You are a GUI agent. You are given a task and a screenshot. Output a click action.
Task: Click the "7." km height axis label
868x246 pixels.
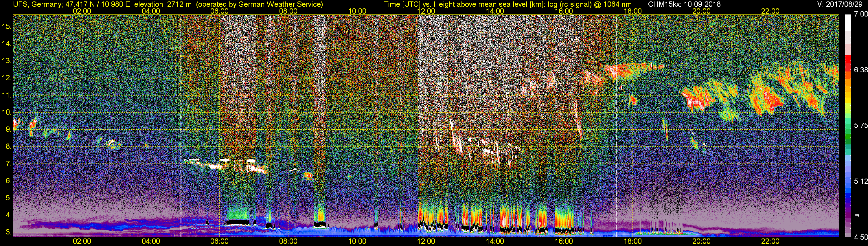[x=8, y=164]
